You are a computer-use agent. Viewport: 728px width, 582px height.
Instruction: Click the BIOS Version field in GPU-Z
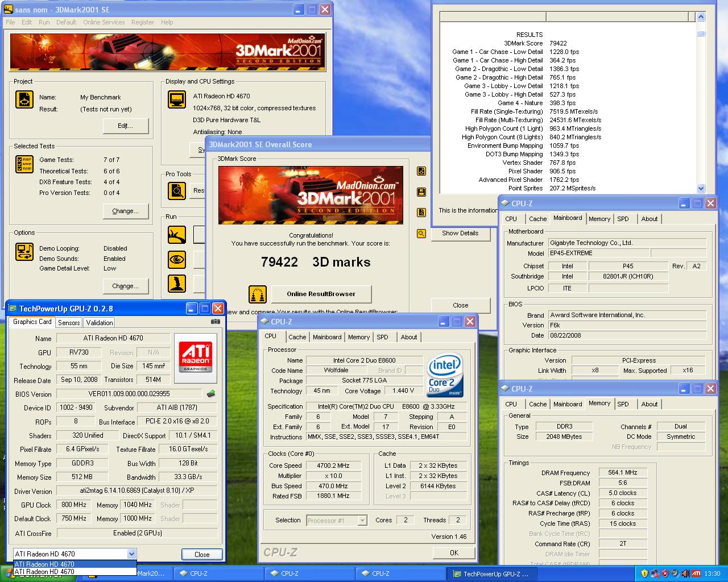tap(129, 393)
